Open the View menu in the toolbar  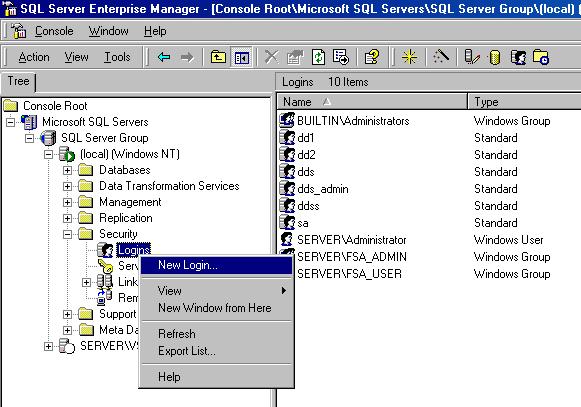tap(76, 57)
